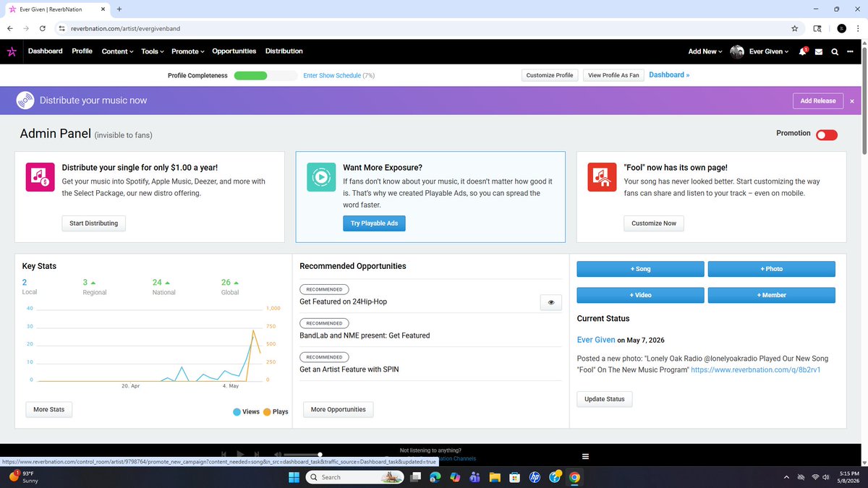Click the More Stats button
The width and height of the screenshot is (868, 488).
(49, 409)
